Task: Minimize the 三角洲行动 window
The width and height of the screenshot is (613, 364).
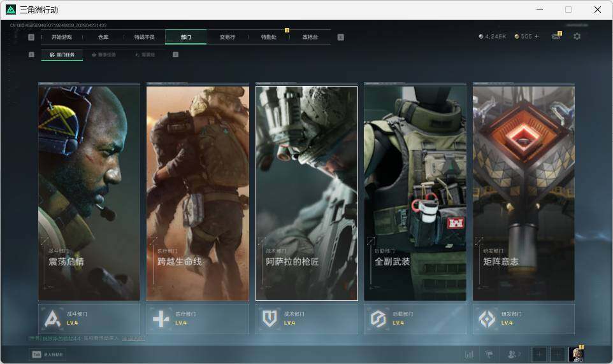Action: pyautogui.click(x=540, y=10)
